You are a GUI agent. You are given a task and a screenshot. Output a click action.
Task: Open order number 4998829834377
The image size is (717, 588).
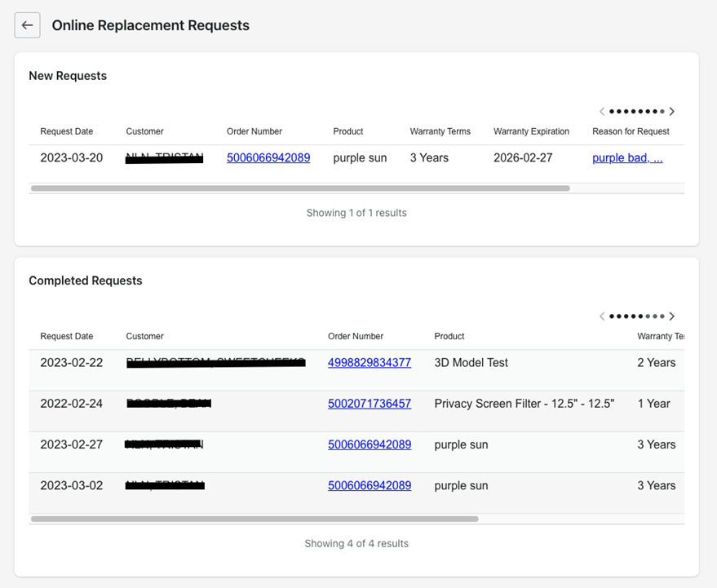370,363
